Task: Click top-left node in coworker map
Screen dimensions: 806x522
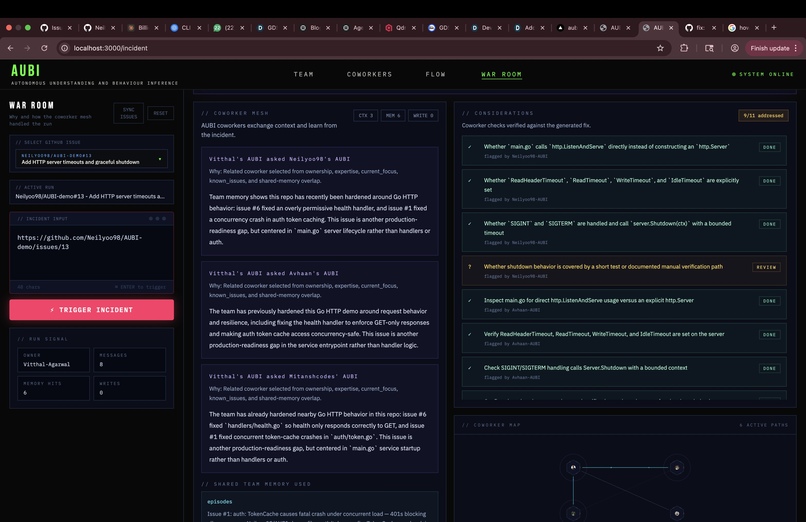Action: click(x=573, y=467)
